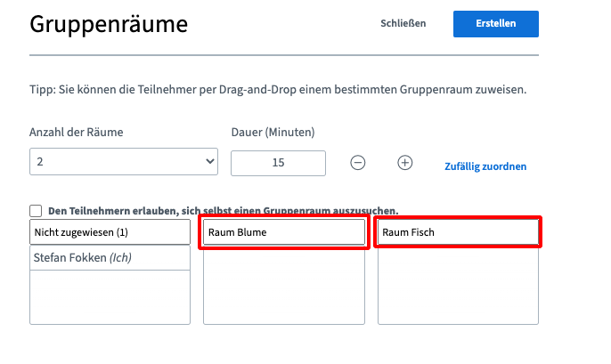The width and height of the screenshot is (611, 364).
Task: Click the Gruppenräume heading
Action: 109,24
